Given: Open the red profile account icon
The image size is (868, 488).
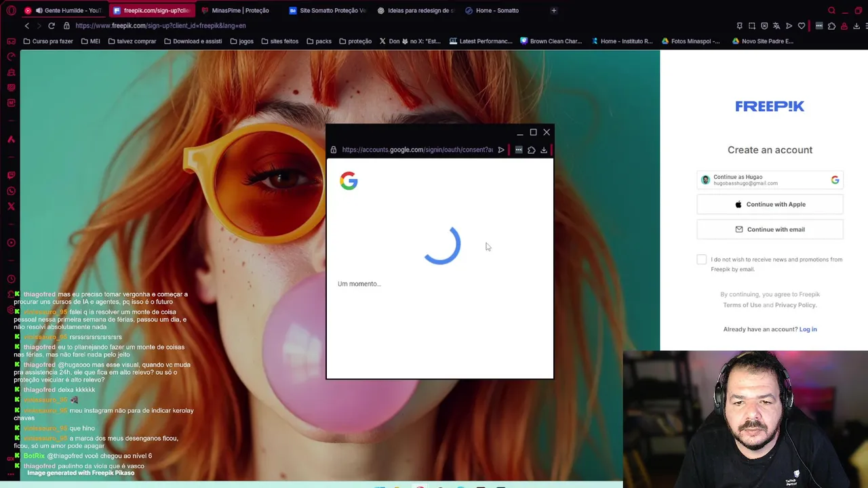Looking at the screenshot, I should 844,26.
